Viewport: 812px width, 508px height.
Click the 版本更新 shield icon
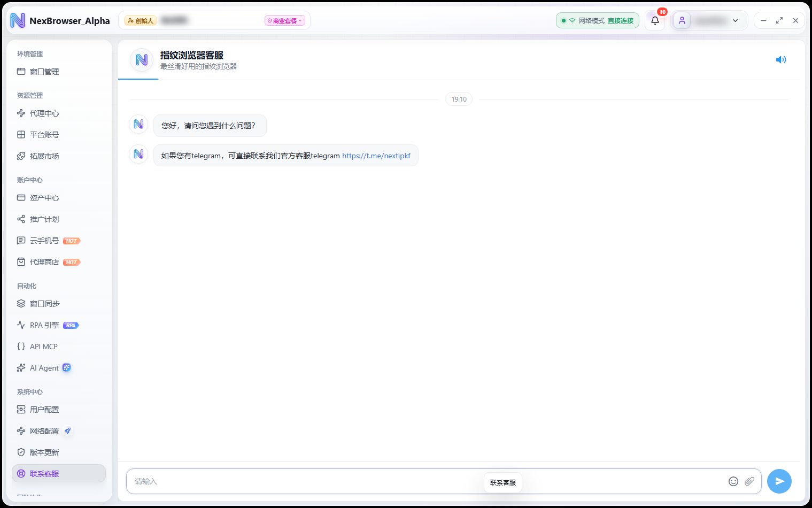point(21,452)
